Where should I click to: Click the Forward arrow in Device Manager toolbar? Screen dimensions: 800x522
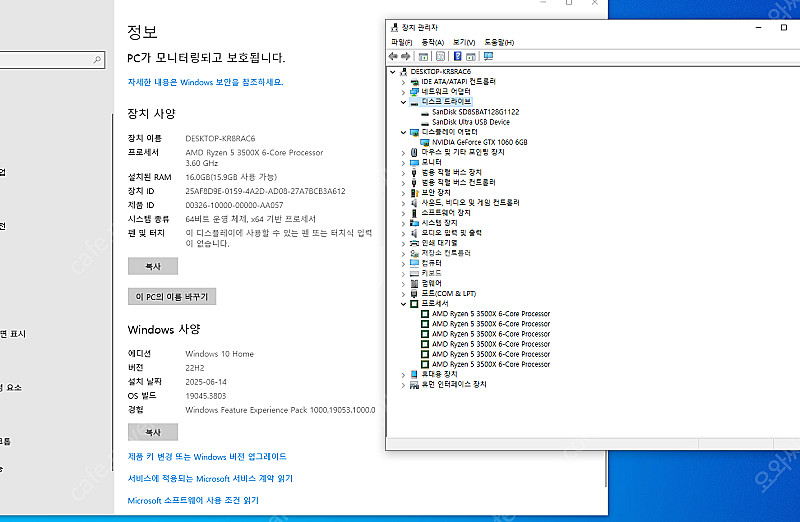coord(406,56)
